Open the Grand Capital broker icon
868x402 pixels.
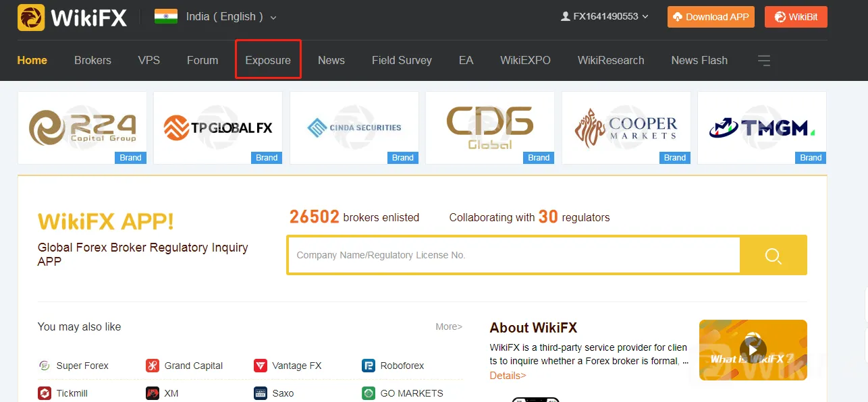coord(153,366)
